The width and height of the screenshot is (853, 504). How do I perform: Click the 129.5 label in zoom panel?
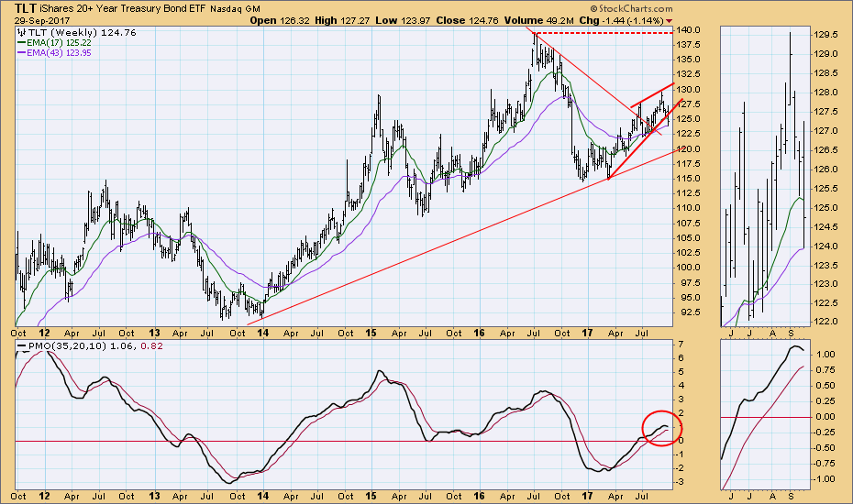(x=825, y=34)
